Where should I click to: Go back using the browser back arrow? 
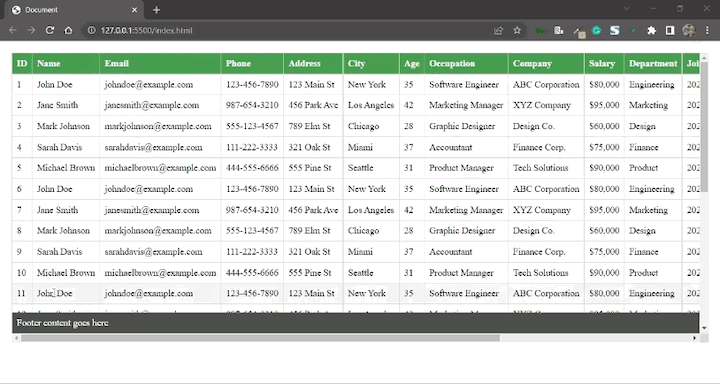point(12,30)
